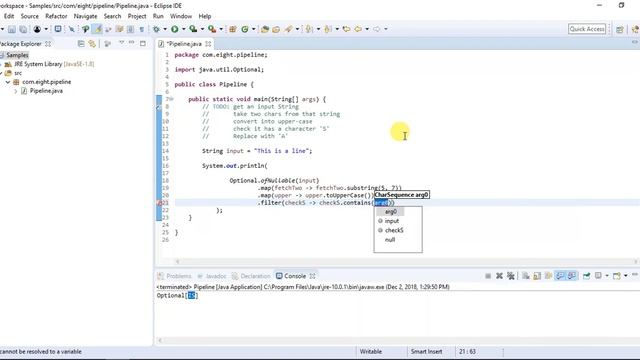
Task: Toggle Link with Editor in Package Explorer
Action: click(92, 44)
